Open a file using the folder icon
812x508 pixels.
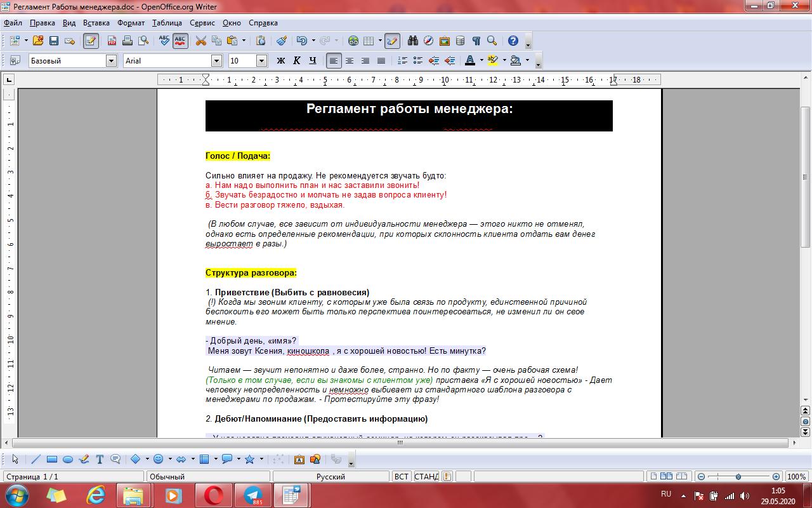pos(38,41)
